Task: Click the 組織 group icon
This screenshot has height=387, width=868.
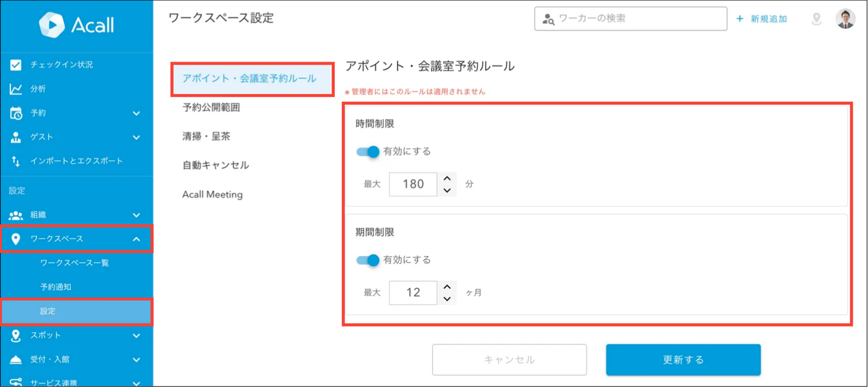Action: pos(16,215)
